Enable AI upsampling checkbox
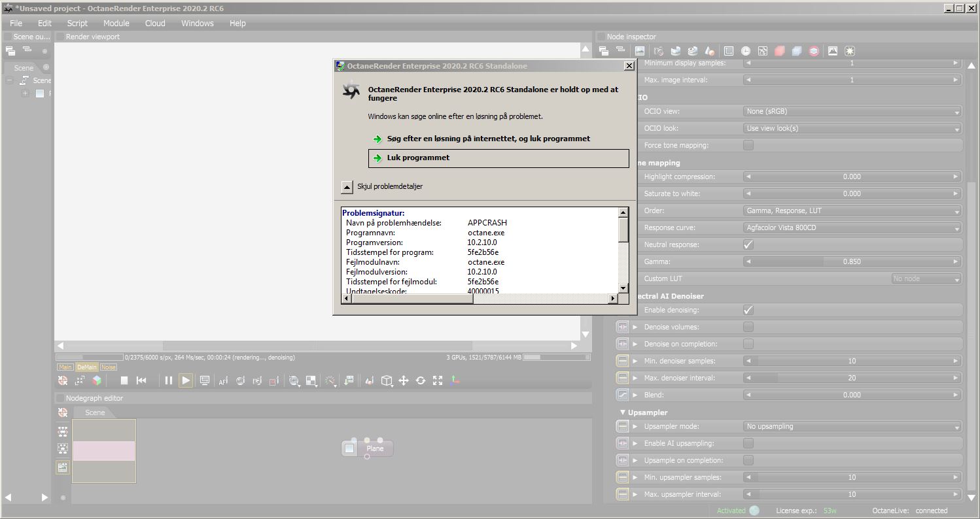The height and width of the screenshot is (519, 980). click(748, 443)
